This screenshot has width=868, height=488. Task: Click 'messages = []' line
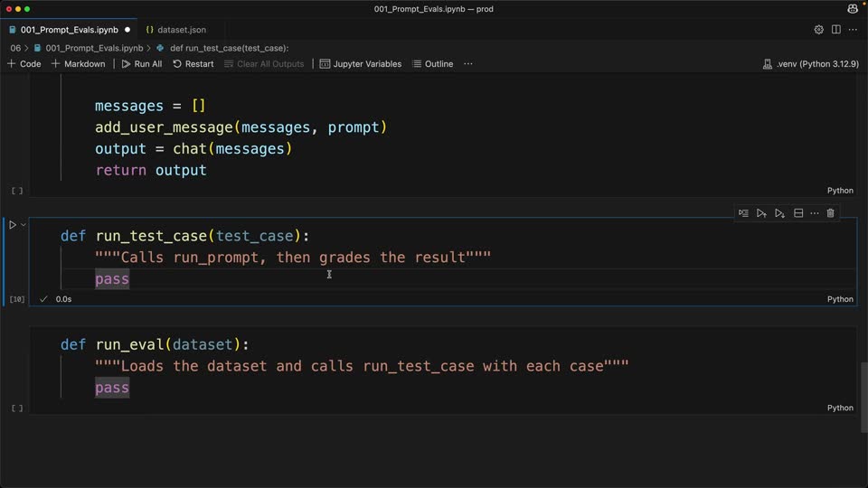point(150,106)
